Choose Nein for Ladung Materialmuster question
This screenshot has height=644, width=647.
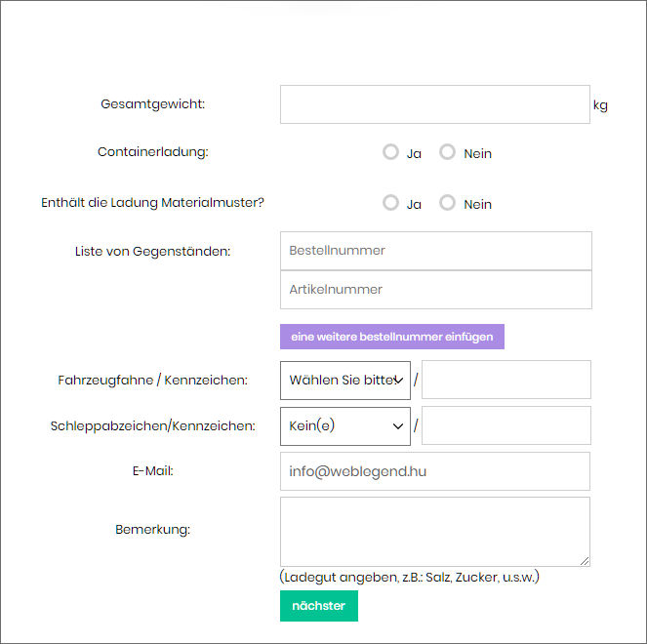pyautogui.click(x=448, y=203)
